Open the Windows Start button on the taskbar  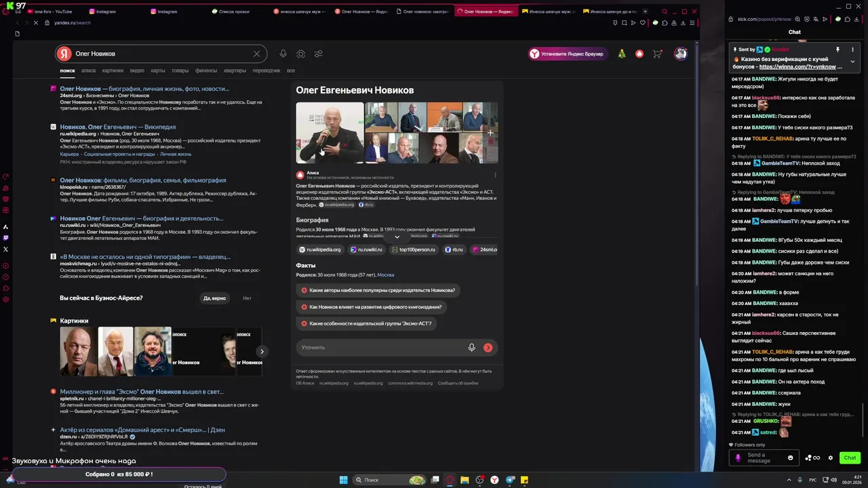pos(343,480)
